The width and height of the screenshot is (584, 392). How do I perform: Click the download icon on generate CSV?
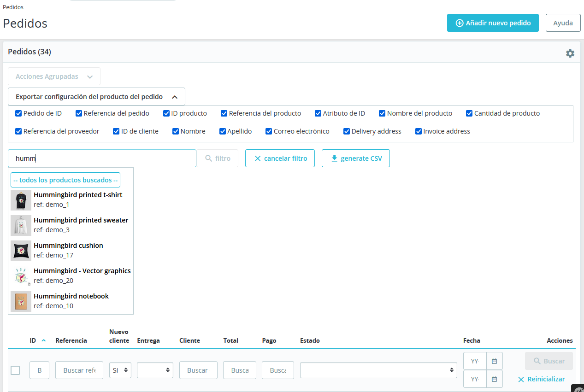click(x=335, y=158)
